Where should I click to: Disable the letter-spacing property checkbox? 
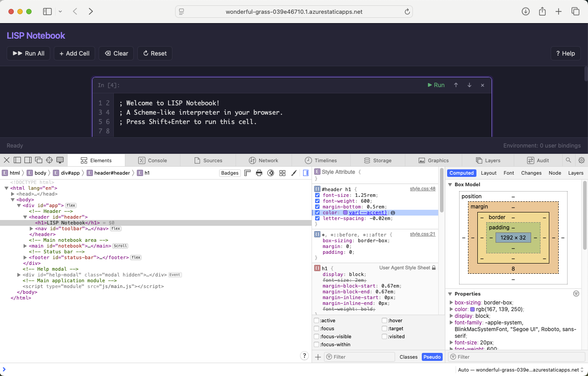tap(317, 218)
